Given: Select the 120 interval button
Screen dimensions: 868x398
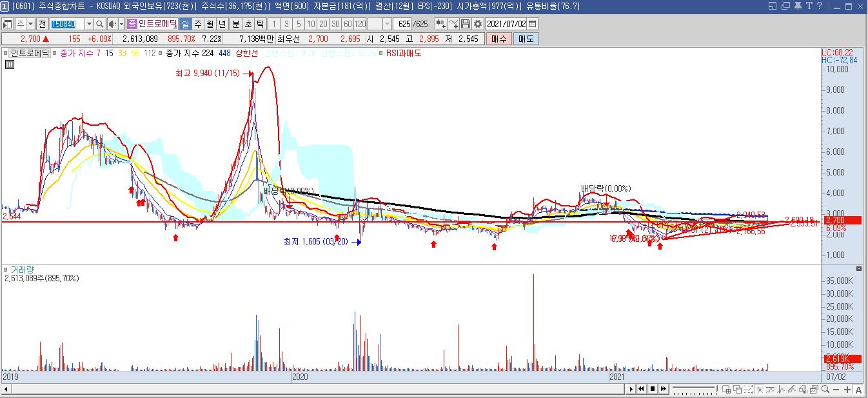Looking at the screenshot, I should [360, 24].
